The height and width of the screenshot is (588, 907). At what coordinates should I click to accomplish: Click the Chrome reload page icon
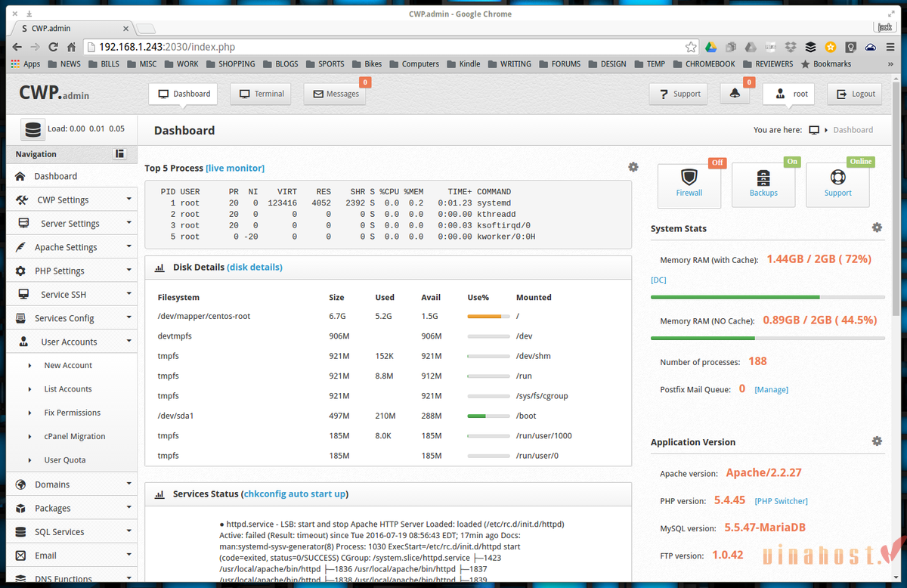click(x=53, y=46)
